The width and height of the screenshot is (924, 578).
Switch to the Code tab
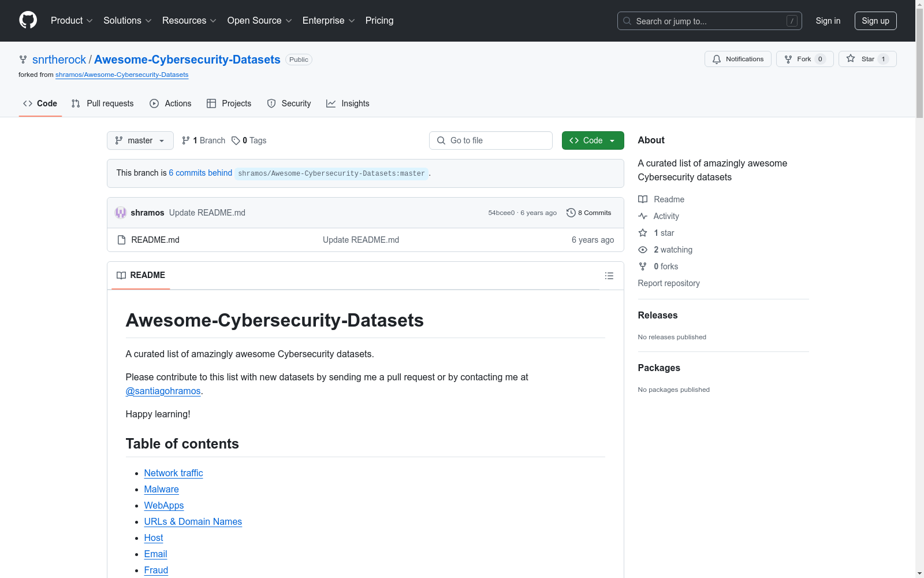[x=40, y=103]
